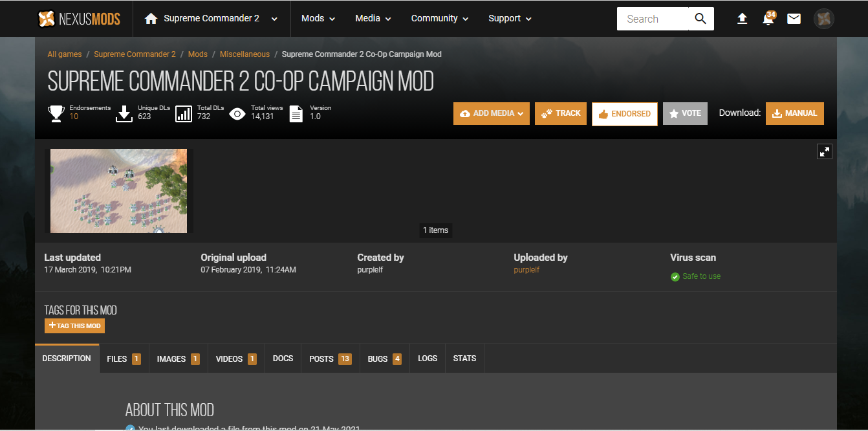
Task: Expand the gallery to fullscreen
Action: click(825, 151)
